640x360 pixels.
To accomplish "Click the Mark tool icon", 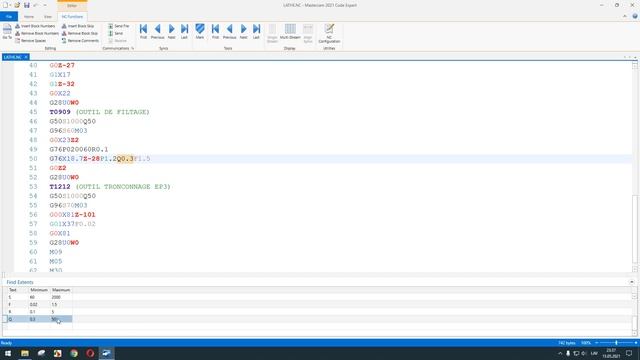I will (200, 31).
